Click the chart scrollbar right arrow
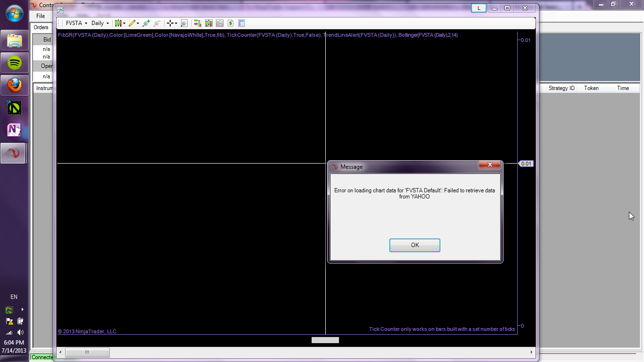This screenshot has height=362, width=644. coord(532,352)
